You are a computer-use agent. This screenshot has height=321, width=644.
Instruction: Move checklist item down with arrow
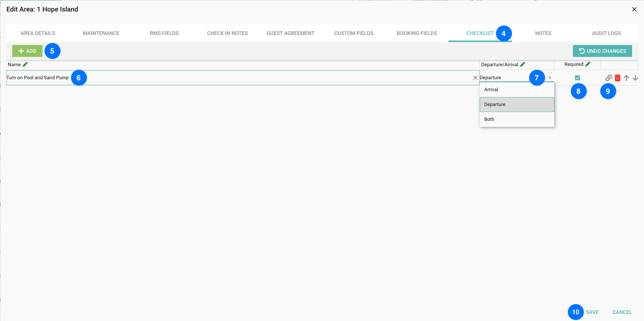pyautogui.click(x=635, y=78)
